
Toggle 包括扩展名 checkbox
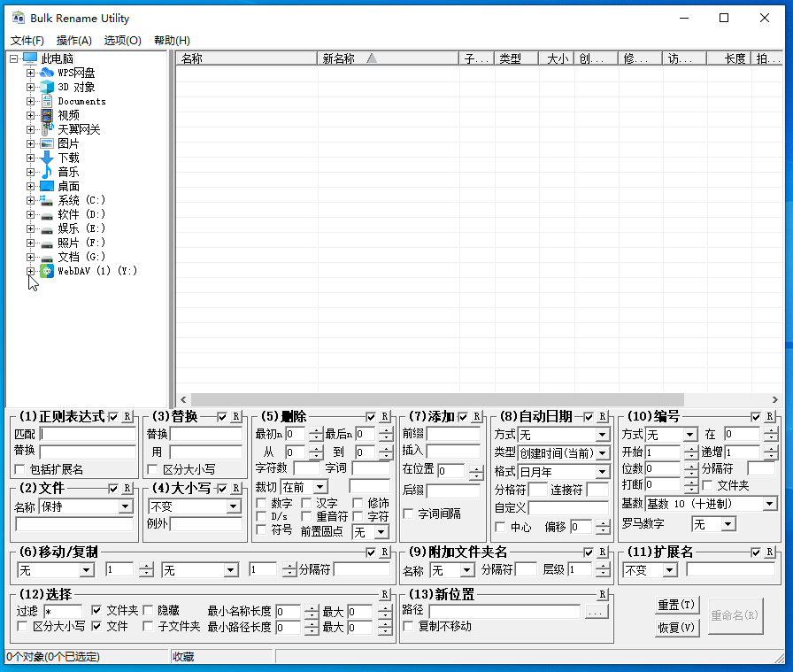coord(19,469)
